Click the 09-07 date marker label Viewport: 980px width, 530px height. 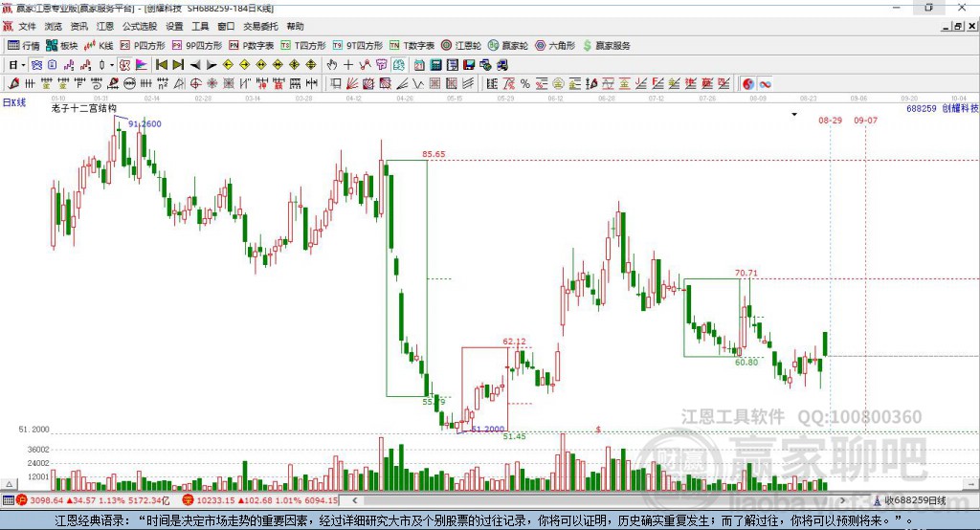click(865, 120)
